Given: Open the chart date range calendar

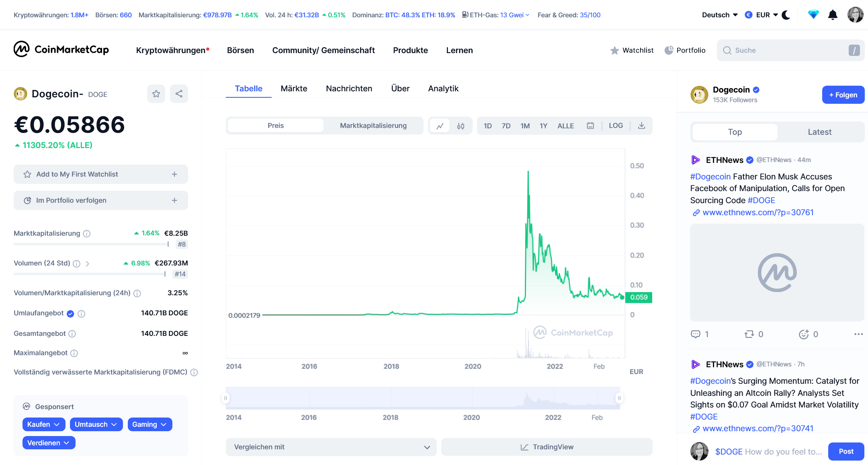Looking at the screenshot, I should (x=590, y=126).
